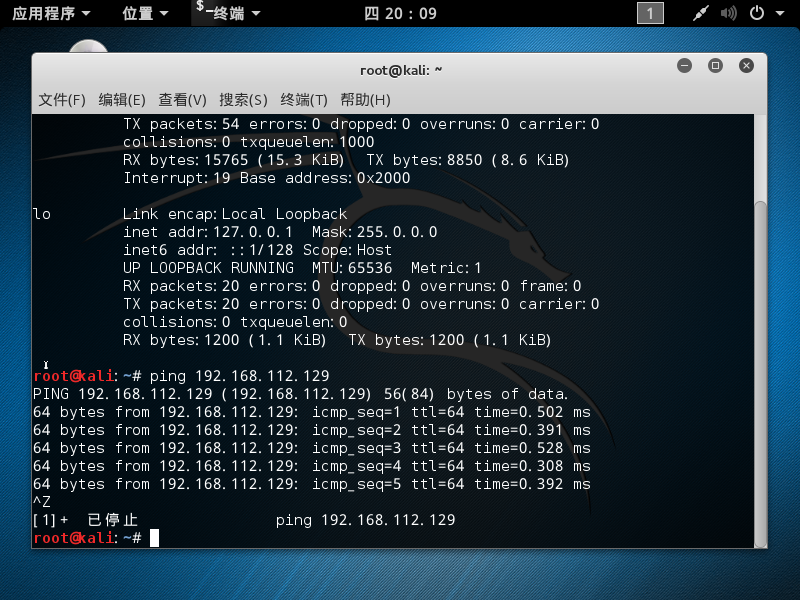Open the 应用程序 applications menu
Image resolution: width=800 pixels, height=600 pixels.
click(51, 13)
